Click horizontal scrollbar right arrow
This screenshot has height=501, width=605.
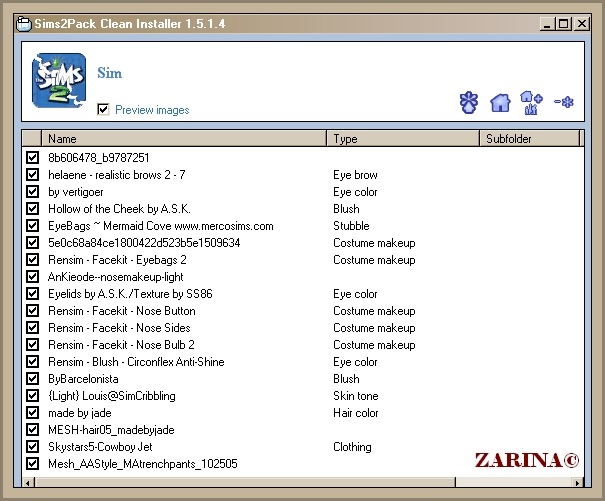pos(577,483)
